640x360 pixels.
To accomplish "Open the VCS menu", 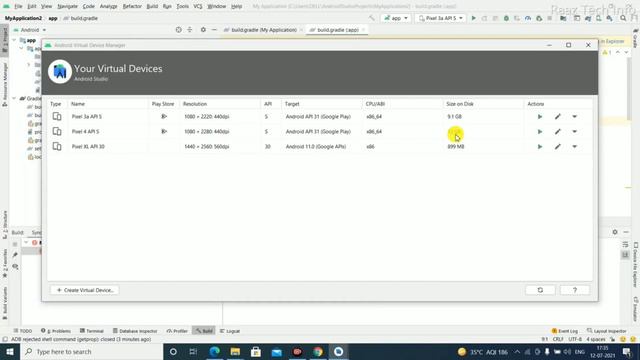I will (x=198, y=7).
